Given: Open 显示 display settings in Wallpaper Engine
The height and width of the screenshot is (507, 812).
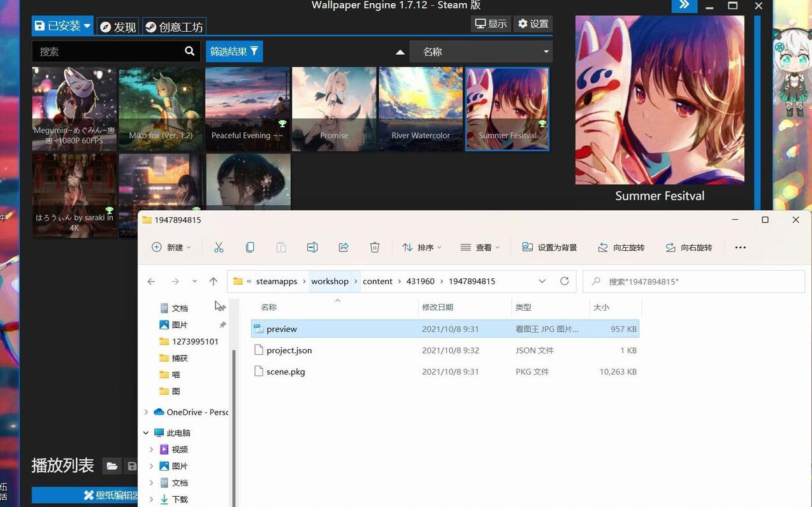Looking at the screenshot, I should coord(491,24).
